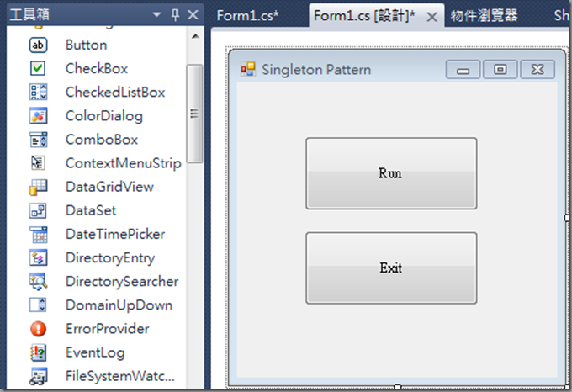Click the toolbox scrollbar up arrow
Viewport: 572px width, 392px height.
pyautogui.click(x=195, y=36)
